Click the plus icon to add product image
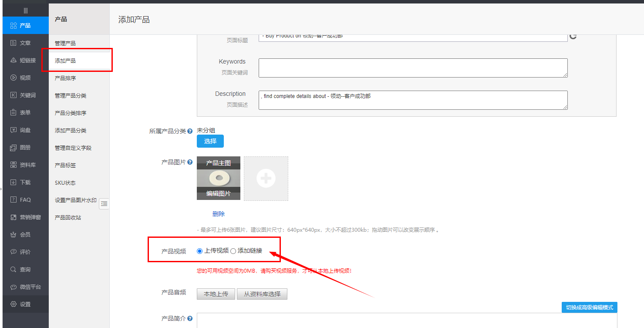Image resolution: width=644 pixels, height=328 pixels. pyautogui.click(x=266, y=179)
